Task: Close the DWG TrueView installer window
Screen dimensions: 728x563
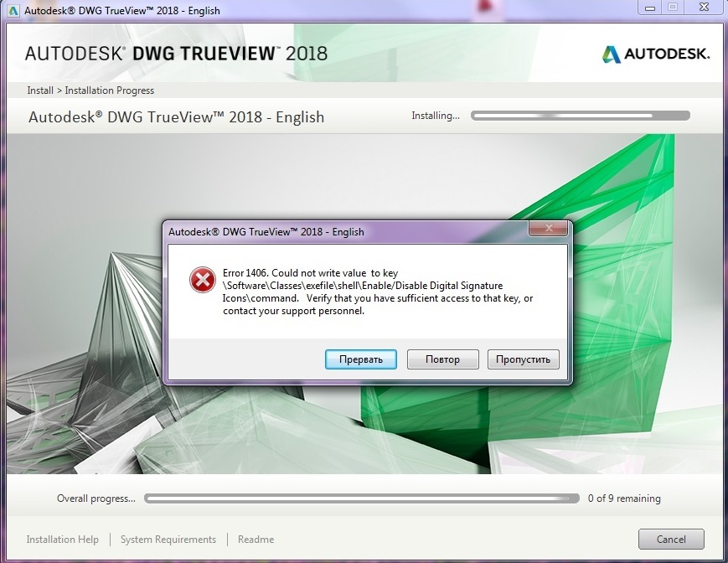Action: click(x=704, y=8)
